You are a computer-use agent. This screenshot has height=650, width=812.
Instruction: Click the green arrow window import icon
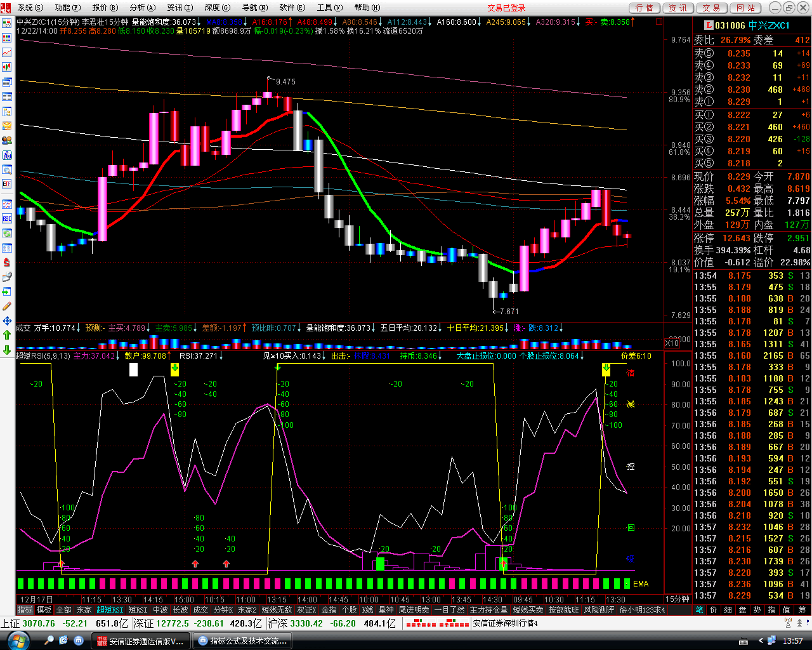pyautogui.click(x=7, y=292)
